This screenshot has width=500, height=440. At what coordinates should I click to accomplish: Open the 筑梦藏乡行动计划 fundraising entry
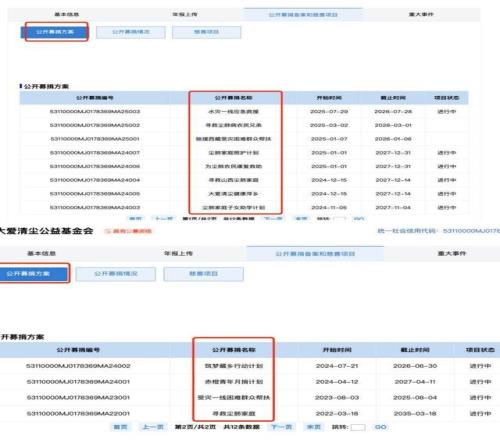pyautogui.click(x=234, y=366)
